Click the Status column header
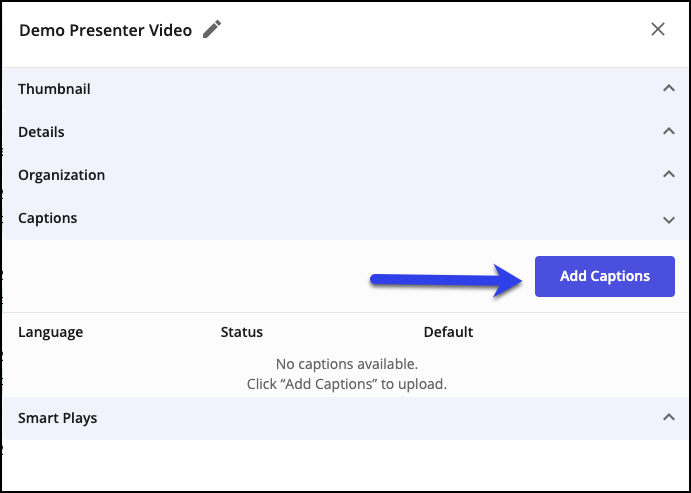 click(x=241, y=332)
